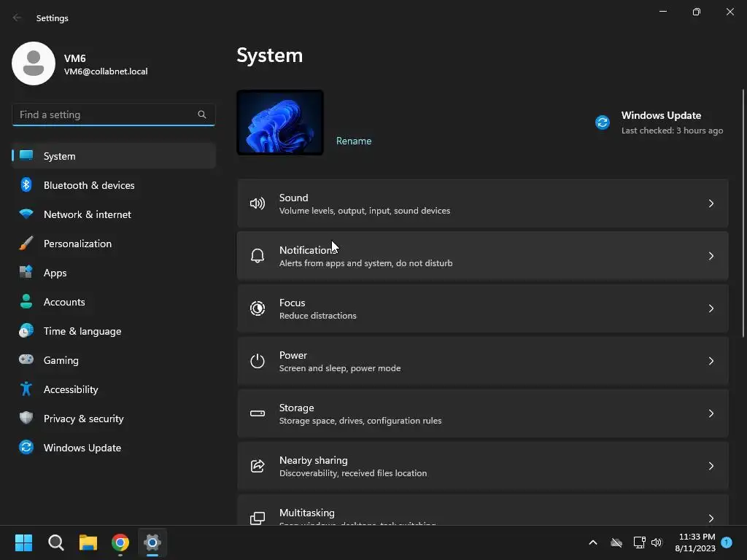Click the Gaming controller icon
Image resolution: width=747 pixels, height=560 pixels.
click(26, 359)
